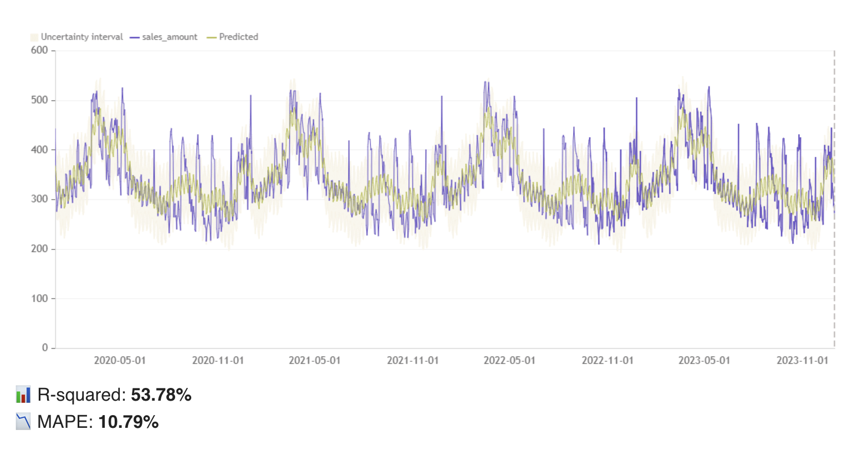Click the 2022-11-01 x-axis label
The height and width of the screenshot is (450, 868).
coord(607,361)
